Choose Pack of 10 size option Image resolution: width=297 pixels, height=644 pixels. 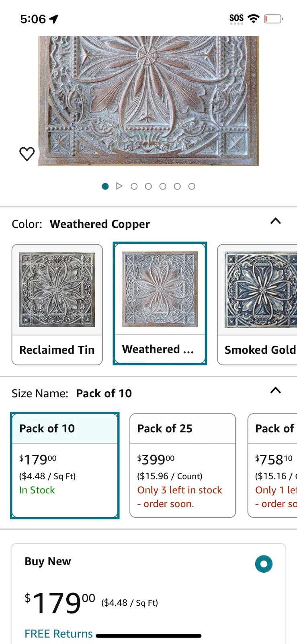pyautogui.click(x=65, y=465)
